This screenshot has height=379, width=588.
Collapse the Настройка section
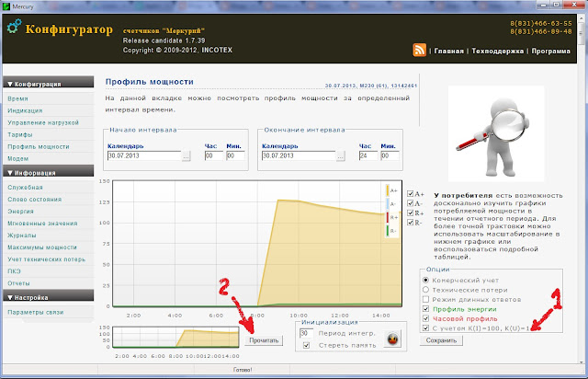(49, 297)
